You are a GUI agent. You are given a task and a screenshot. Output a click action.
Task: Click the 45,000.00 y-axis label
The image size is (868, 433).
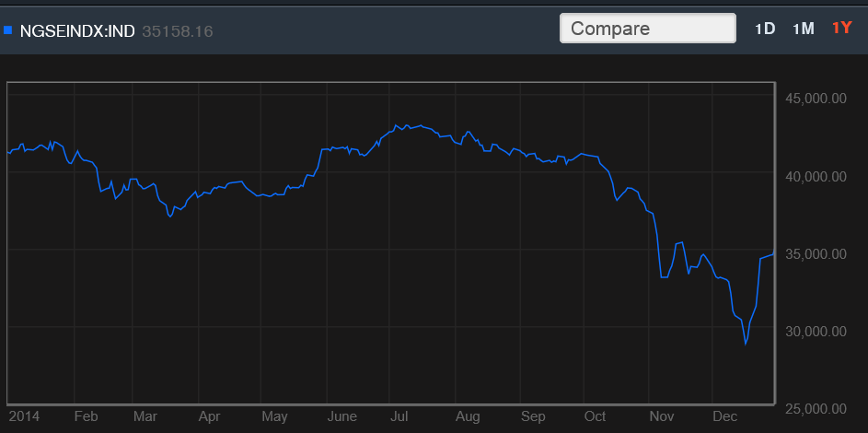(x=815, y=99)
